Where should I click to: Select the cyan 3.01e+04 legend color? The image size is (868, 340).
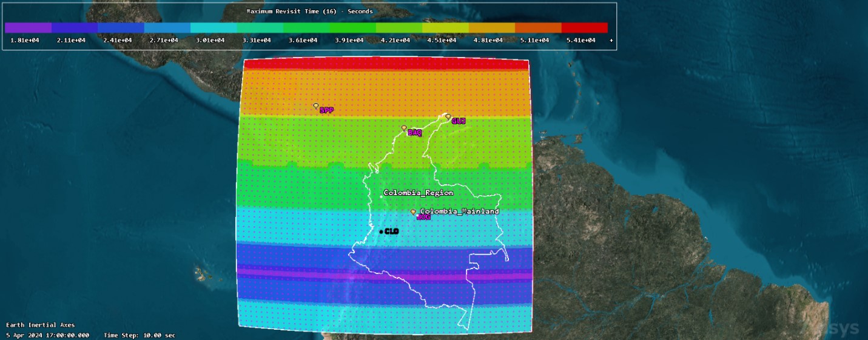(214, 28)
